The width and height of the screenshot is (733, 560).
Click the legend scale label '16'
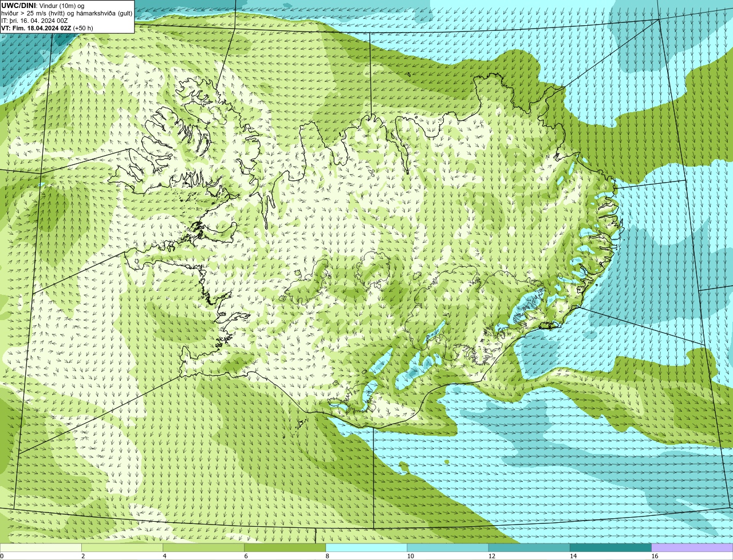pyautogui.click(x=655, y=556)
